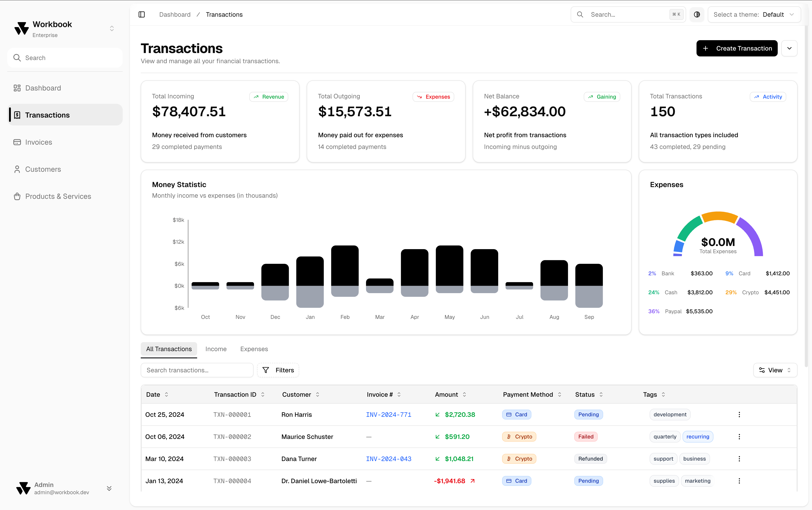Toggle dark mode contrast icon
This screenshot has height=510, width=812.
[697, 14]
